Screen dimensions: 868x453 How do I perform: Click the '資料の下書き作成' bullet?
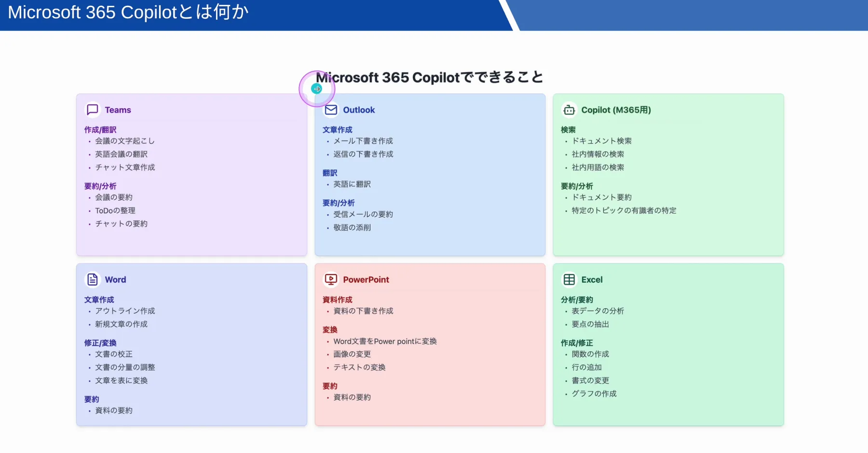point(364,311)
